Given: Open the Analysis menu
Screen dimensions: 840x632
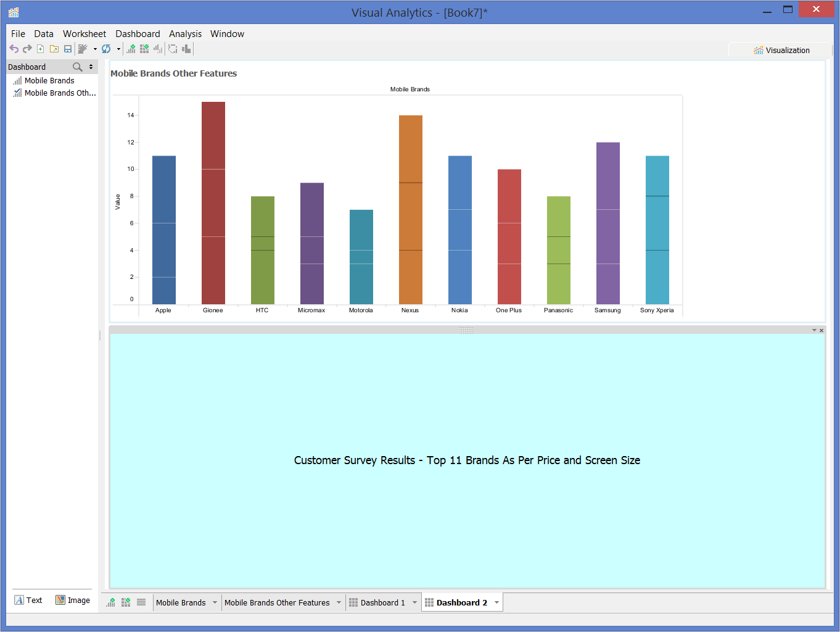Looking at the screenshot, I should pyautogui.click(x=185, y=34).
